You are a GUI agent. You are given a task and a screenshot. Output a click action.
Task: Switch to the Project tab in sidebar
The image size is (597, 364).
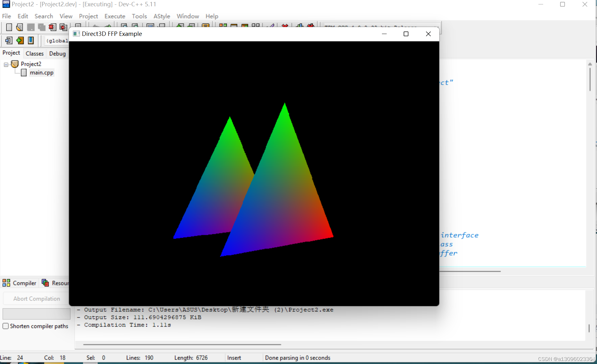[x=11, y=53]
